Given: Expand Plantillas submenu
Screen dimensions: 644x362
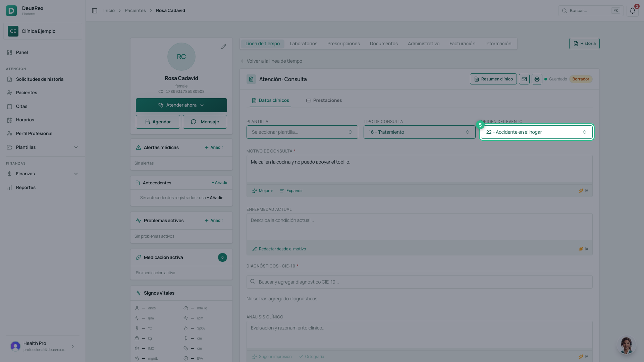Looking at the screenshot, I should pyautogui.click(x=43, y=147).
